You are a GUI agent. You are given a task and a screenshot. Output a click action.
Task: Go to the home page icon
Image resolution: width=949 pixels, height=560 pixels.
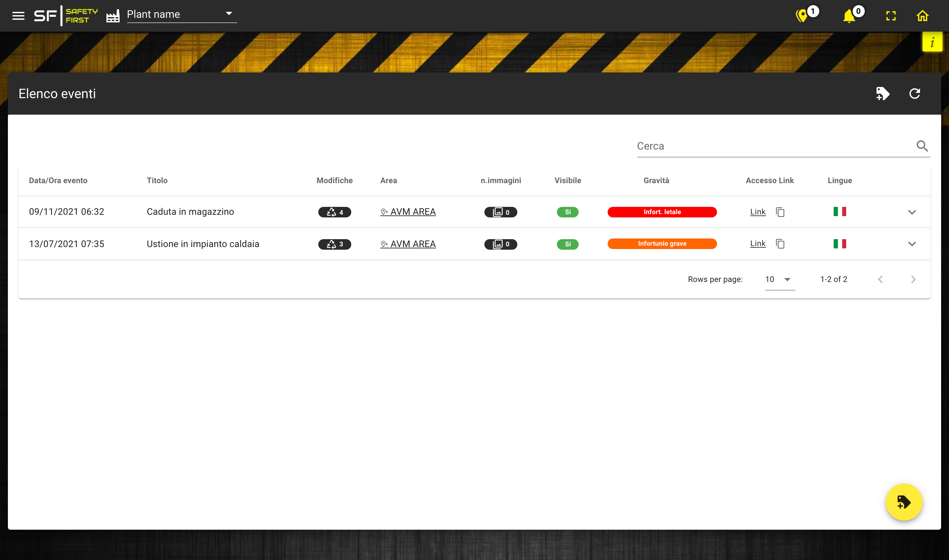point(922,16)
